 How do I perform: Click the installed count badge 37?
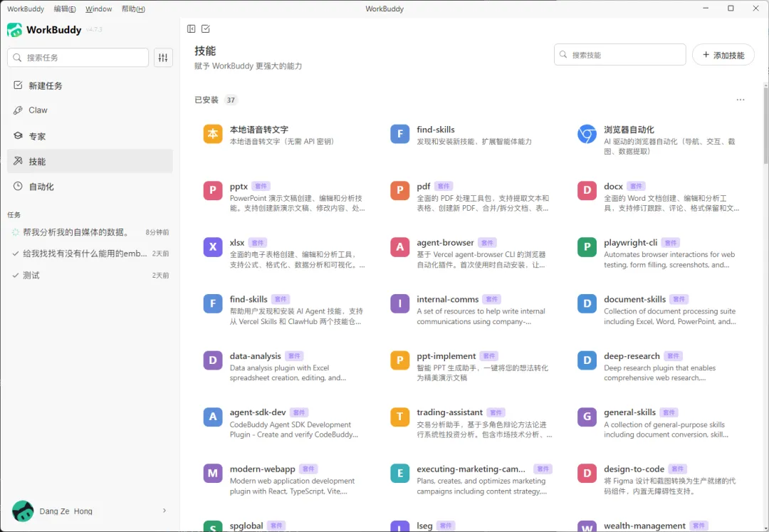(231, 100)
